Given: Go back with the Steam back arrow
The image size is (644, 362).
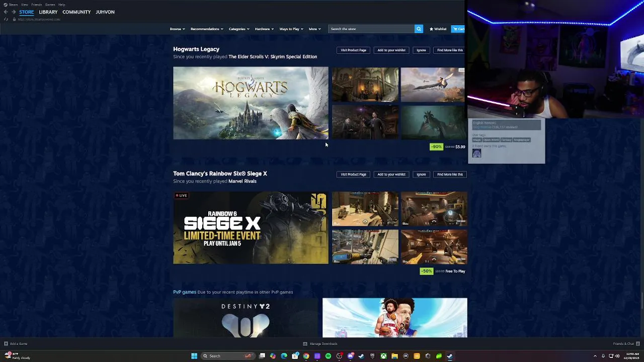Looking at the screenshot, I should (x=6, y=12).
